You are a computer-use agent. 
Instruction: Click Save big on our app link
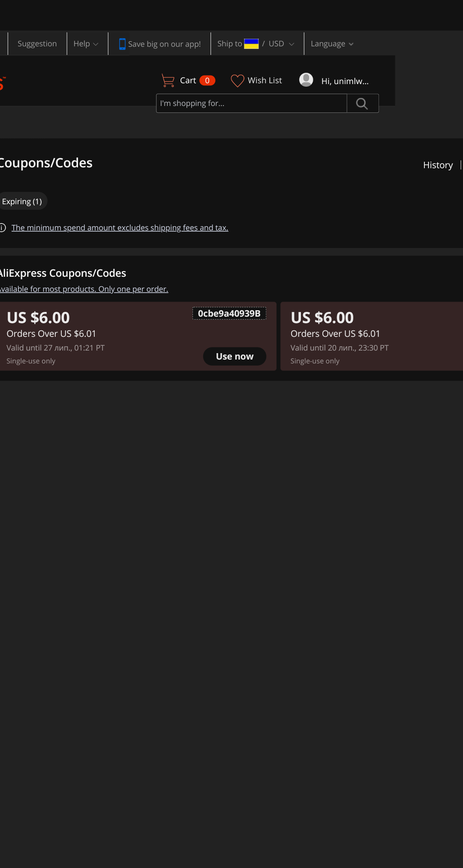coord(164,44)
